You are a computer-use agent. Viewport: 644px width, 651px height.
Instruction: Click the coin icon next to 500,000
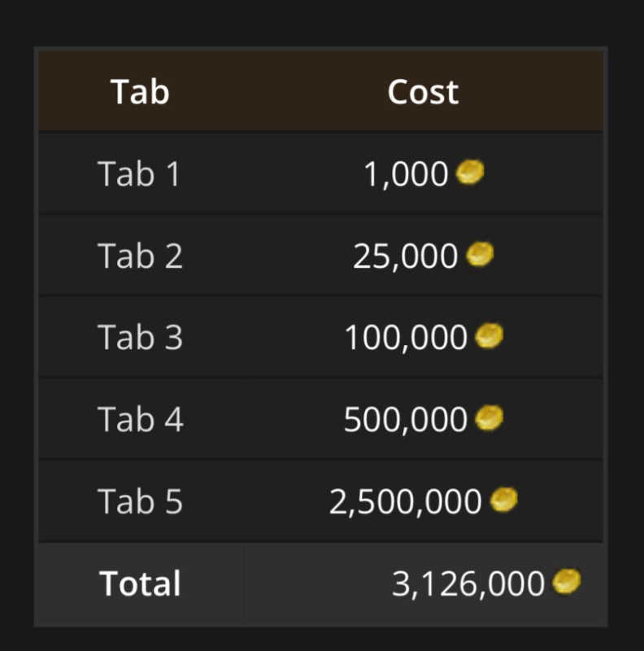tap(489, 417)
